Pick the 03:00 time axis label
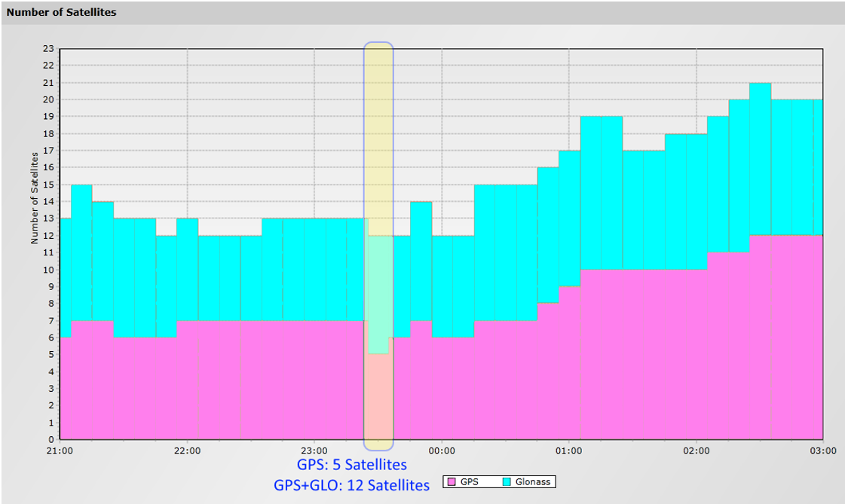Image resolution: width=845 pixels, height=504 pixels. point(823,451)
